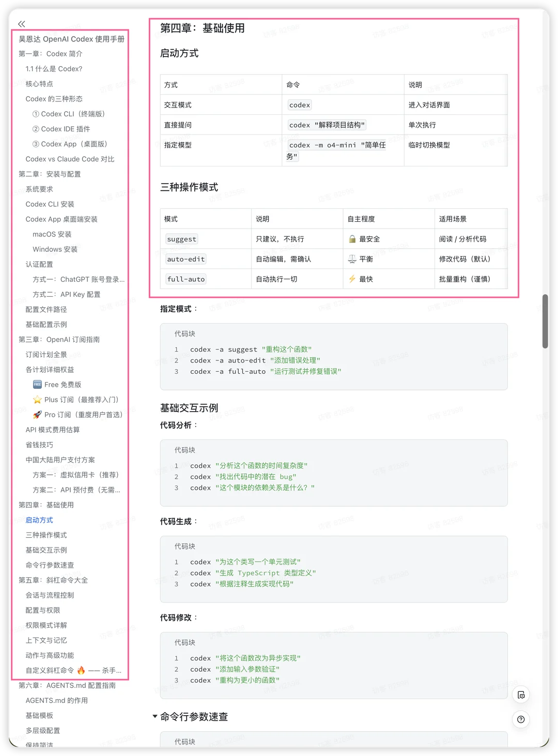Jump to 三种操作模式 in the outline
This screenshot has width=558, height=756.
47,535
